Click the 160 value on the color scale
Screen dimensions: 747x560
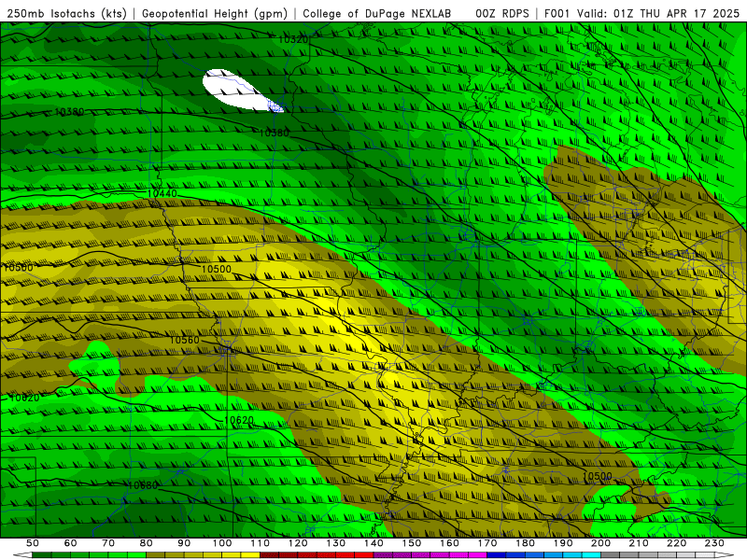(x=449, y=543)
